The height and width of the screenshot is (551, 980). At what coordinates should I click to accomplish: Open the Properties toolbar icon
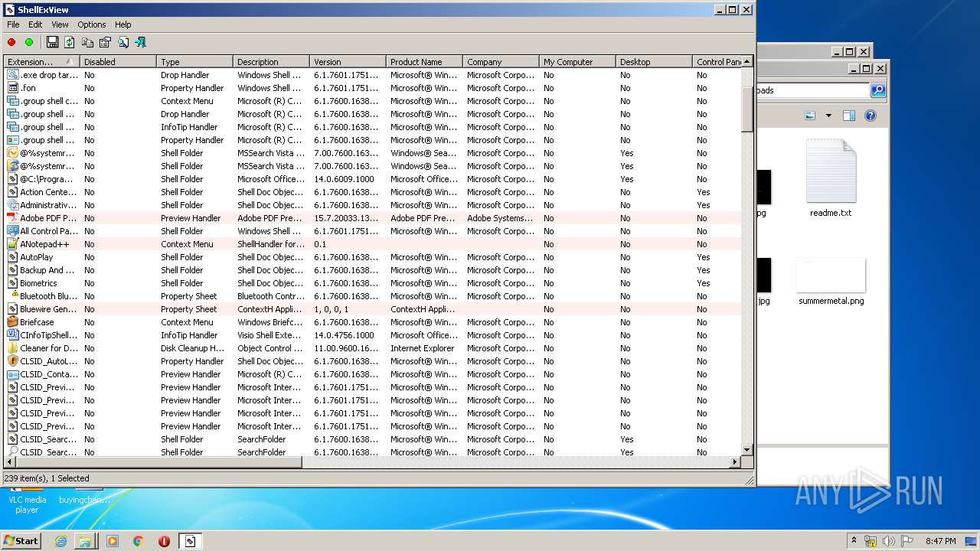coord(105,42)
